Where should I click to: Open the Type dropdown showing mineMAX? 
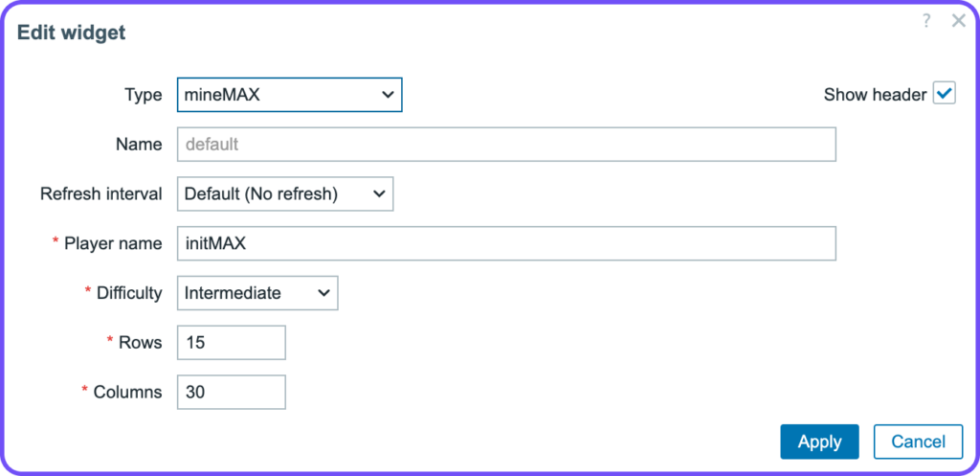[289, 95]
